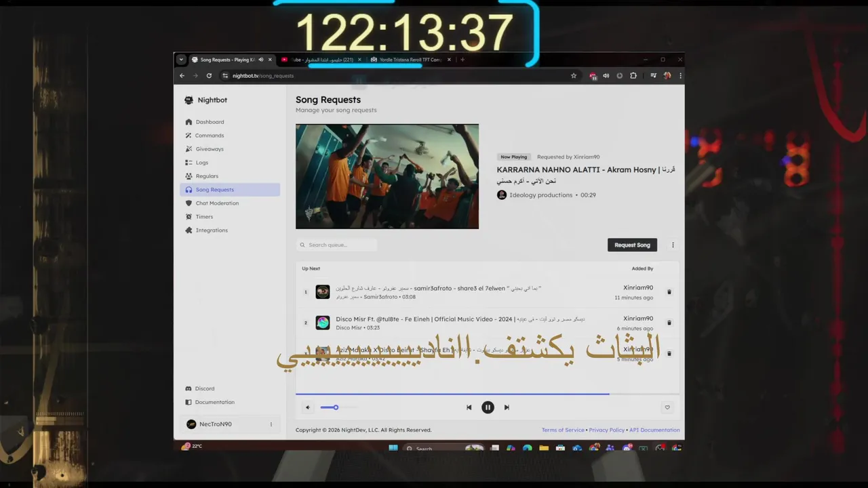Viewport: 868px width, 488px height.
Task: Open the browser media control icon
Action: [x=653, y=76]
